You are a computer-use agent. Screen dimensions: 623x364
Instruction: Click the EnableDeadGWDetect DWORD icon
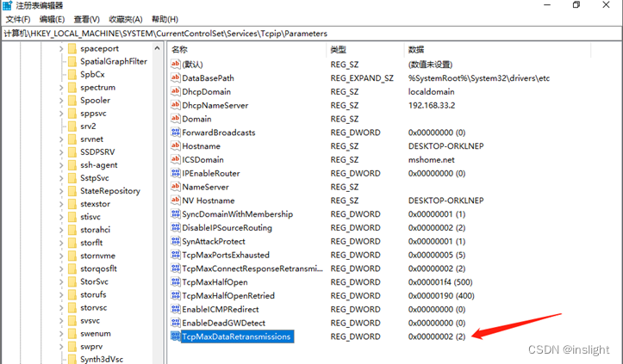click(175, 323)
